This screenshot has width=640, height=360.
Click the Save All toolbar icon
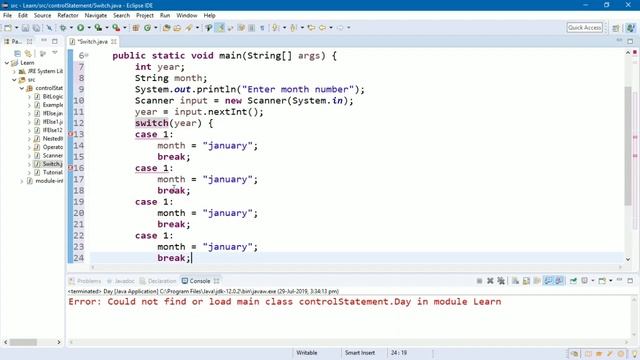point(36,28)
